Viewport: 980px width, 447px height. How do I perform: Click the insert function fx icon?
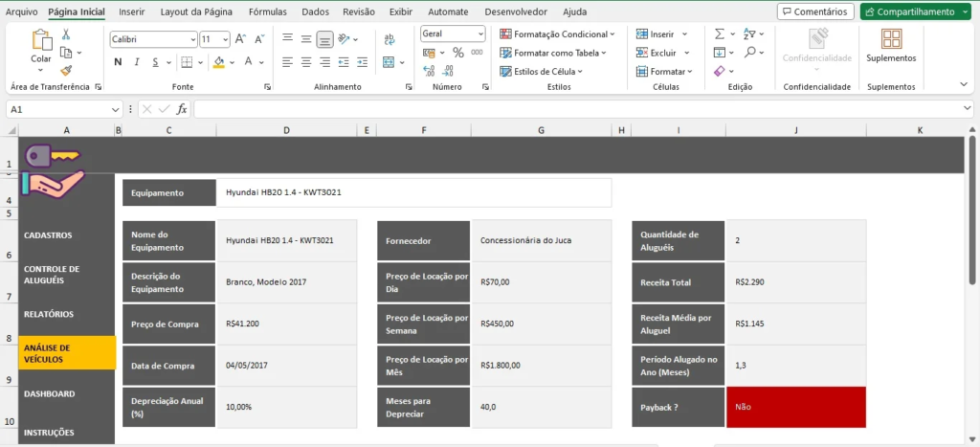point(182,109)
